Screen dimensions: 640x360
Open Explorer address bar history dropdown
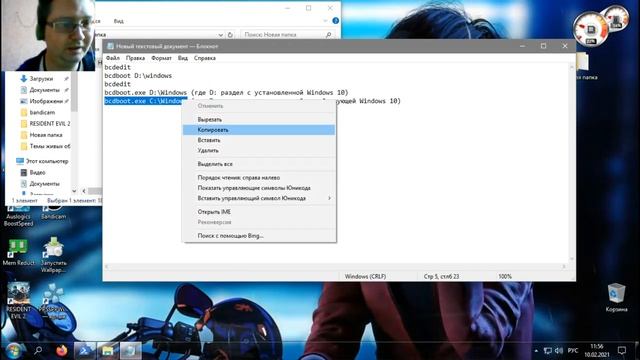coord(220,35)
